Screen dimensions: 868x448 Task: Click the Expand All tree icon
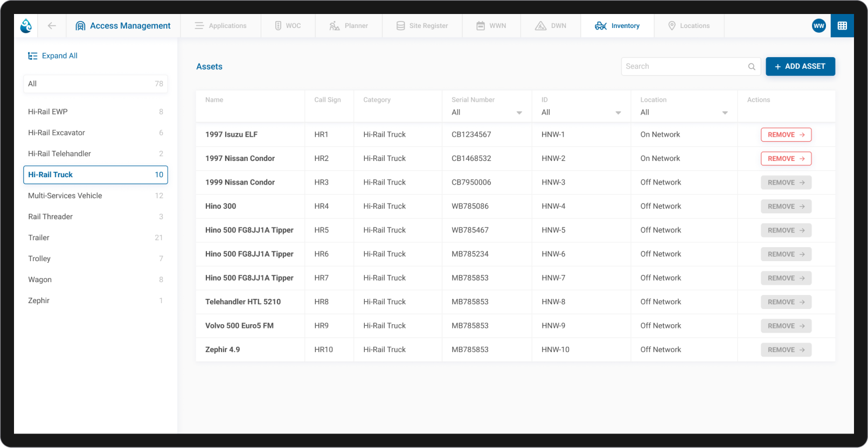tap(32, 56)
